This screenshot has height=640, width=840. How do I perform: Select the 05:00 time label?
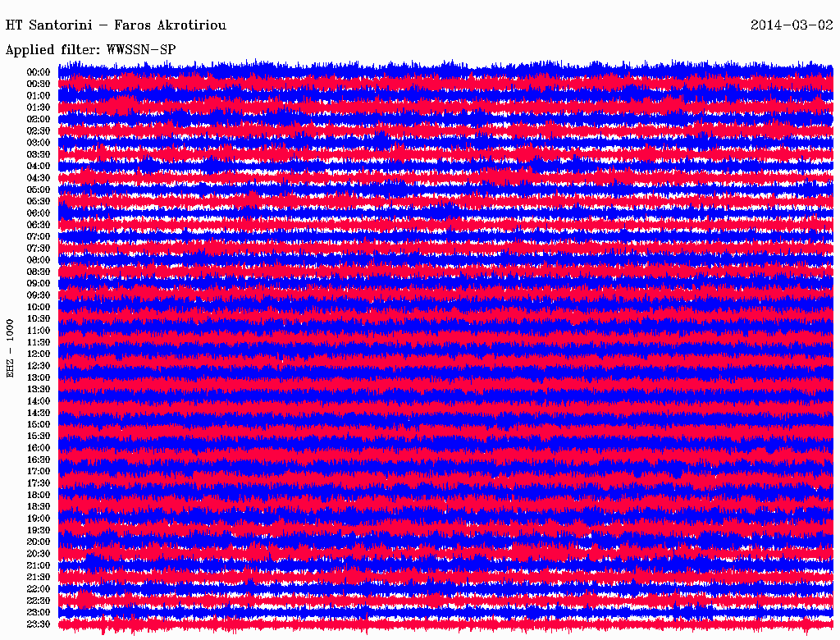point(39,190)
